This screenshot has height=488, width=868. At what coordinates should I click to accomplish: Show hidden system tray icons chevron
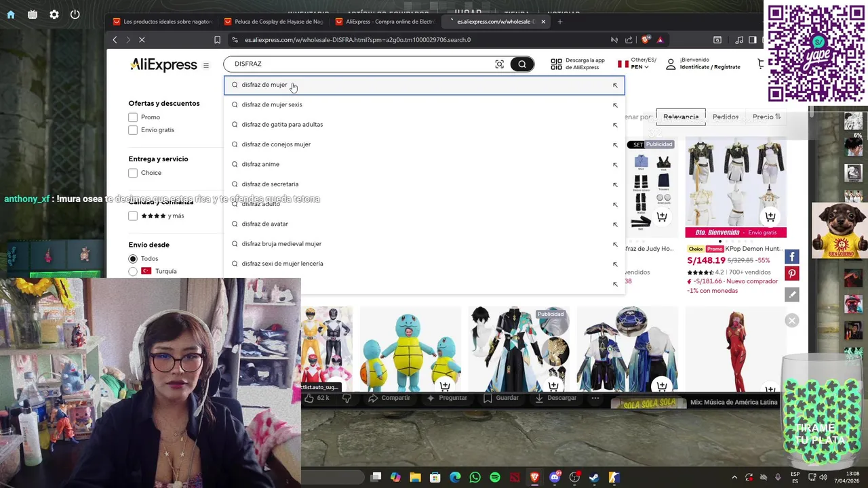coord(734,478)
